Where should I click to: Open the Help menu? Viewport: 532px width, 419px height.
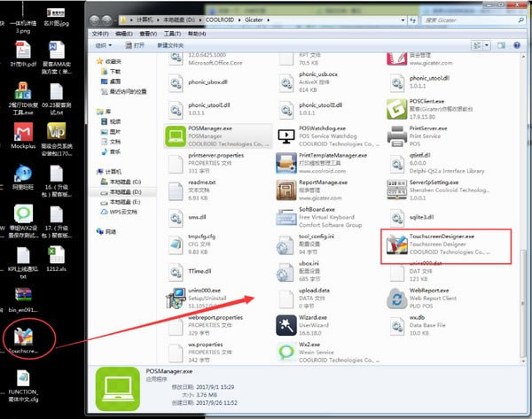[x=197, y=34]
